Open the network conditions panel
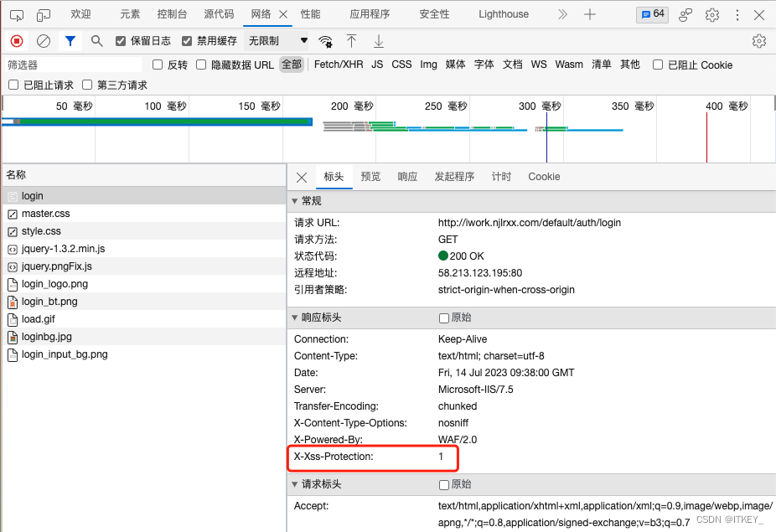Viewport: 776px width, 532px height. pos(325,40)
